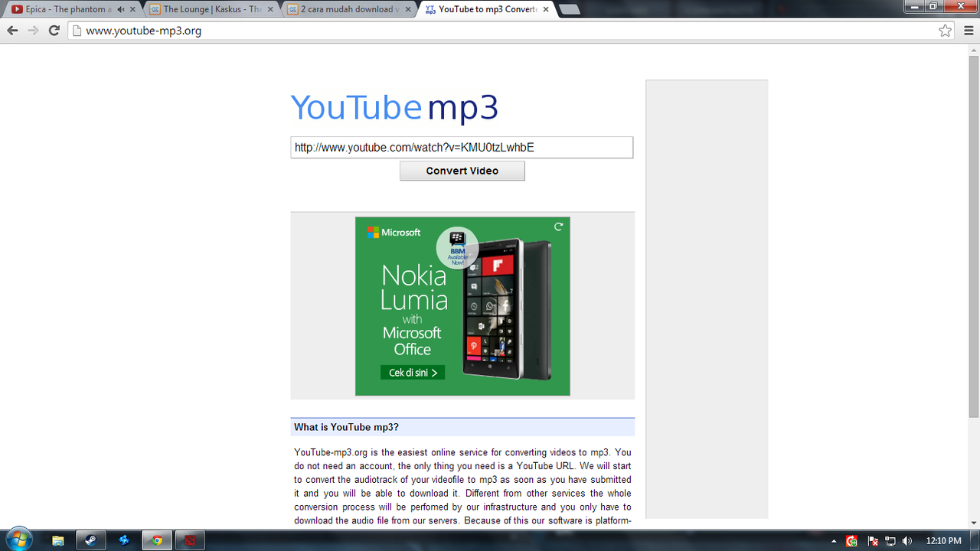Open Steam from the taskbar

[x=90, y=540]
